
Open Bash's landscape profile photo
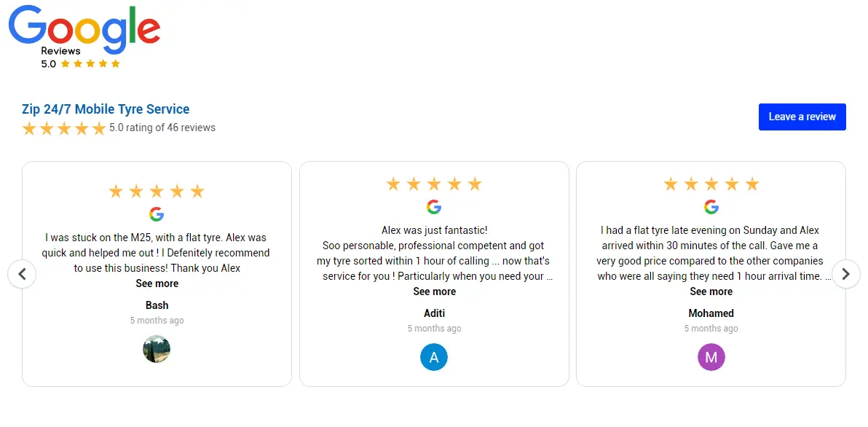click(x=157, y=349)
